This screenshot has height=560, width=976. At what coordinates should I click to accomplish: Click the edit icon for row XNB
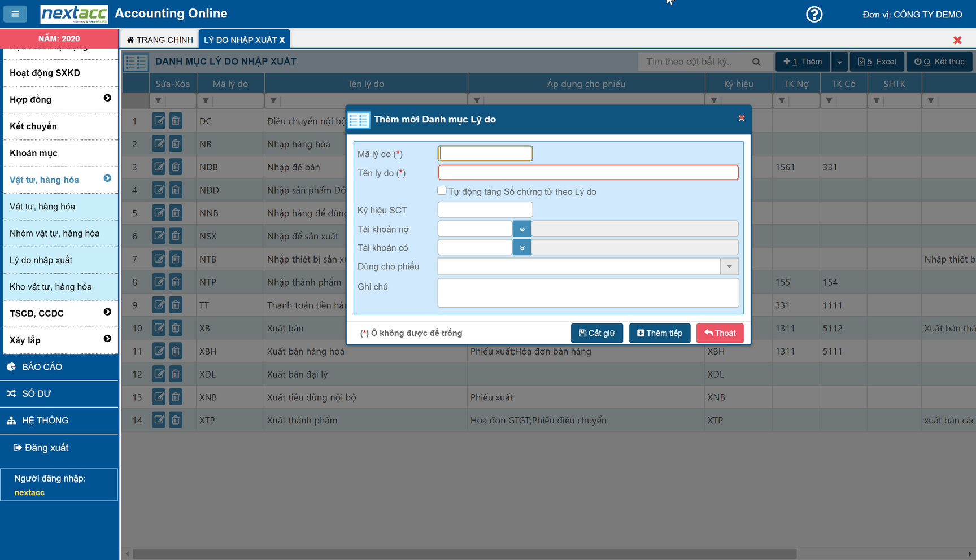point(159,397)
